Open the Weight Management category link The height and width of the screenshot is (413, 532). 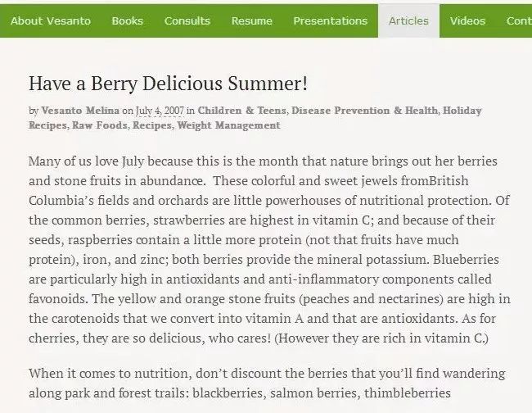[228, 125]
